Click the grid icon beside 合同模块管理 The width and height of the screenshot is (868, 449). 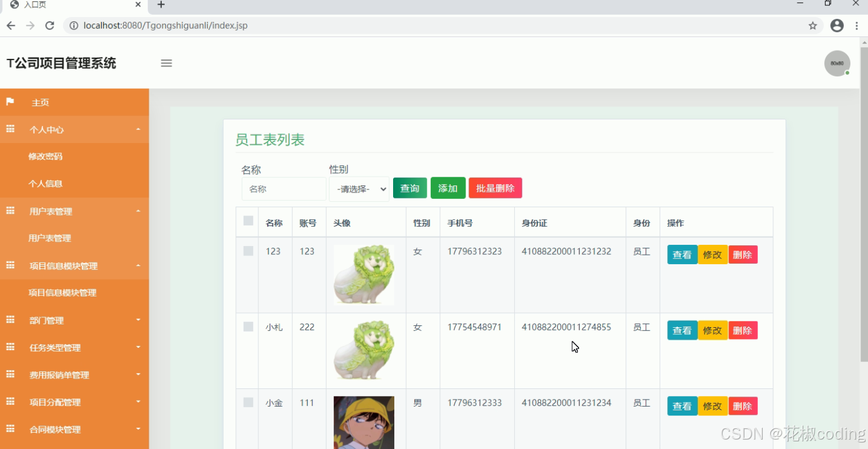pos(9,429)
